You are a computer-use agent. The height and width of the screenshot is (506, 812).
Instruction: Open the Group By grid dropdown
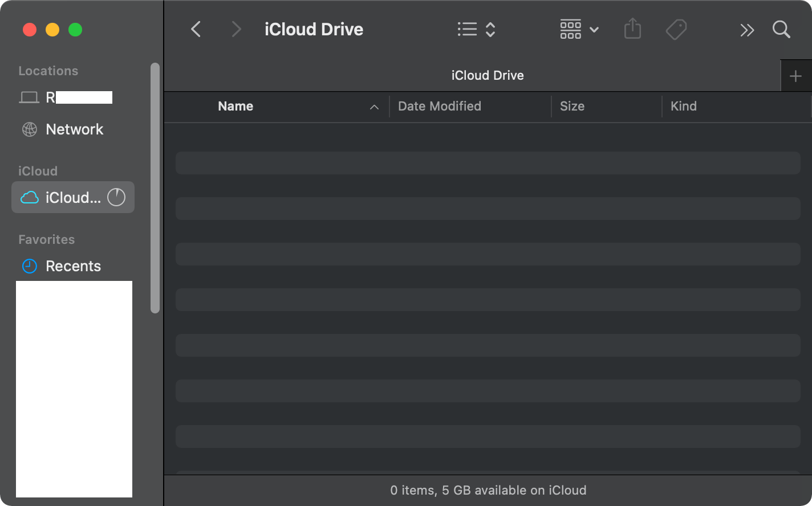click(x=579, y=29)
